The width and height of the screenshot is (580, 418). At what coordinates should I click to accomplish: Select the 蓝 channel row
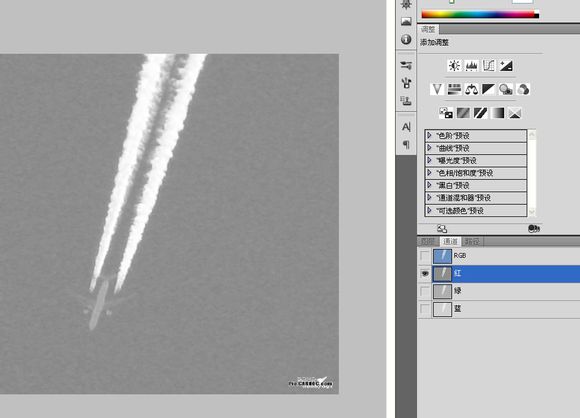[x=499, y=309]
